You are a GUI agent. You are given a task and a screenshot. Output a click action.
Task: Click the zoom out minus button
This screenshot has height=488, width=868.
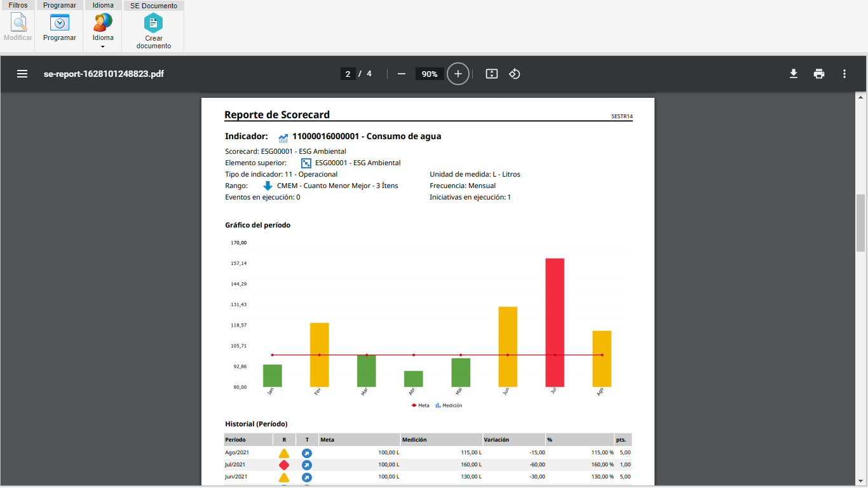pyautogui.click(x=402, y=74)
